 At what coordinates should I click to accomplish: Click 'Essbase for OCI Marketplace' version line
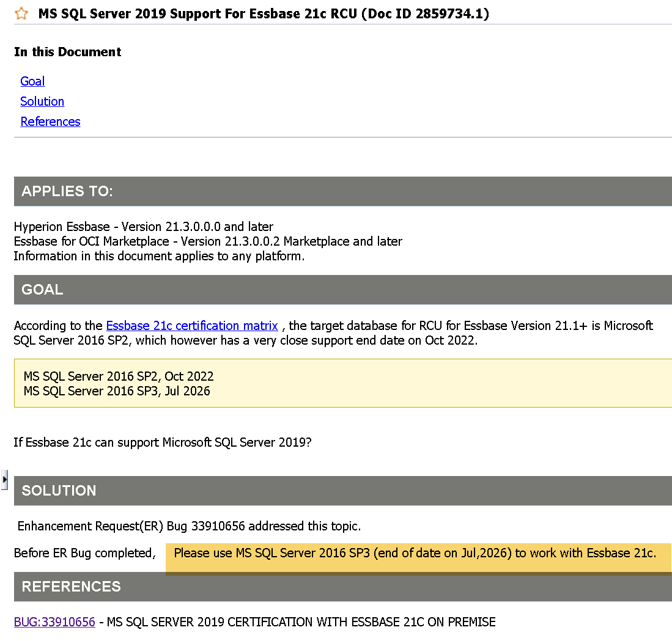pos(208,241)
